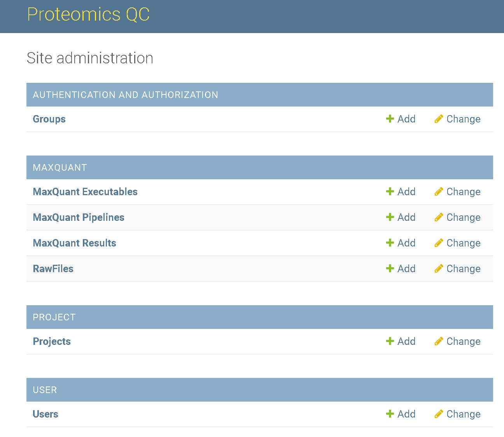Open the MaxQuant Results list
This screenshot has height=437, width=504.
[x=74, y=243]
